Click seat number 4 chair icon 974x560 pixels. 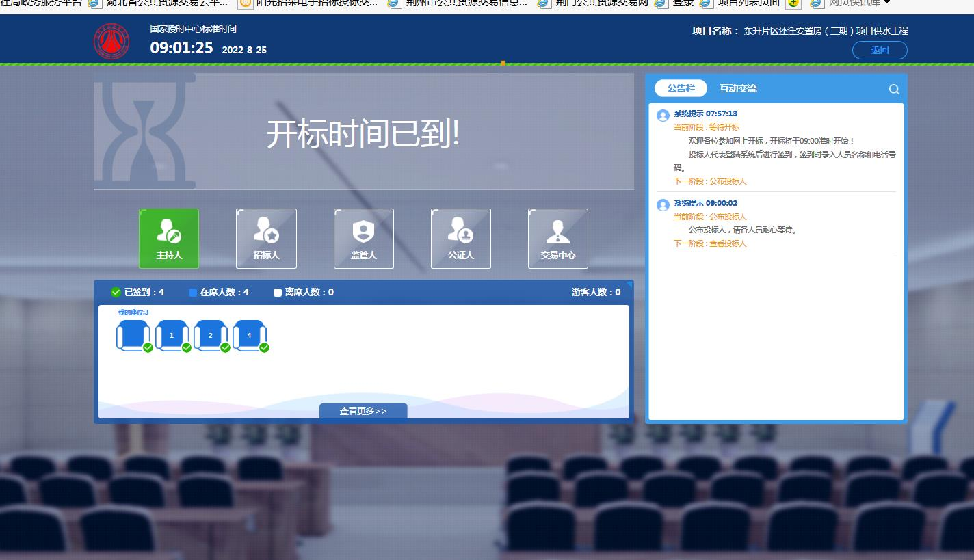[x=249, y=335]
